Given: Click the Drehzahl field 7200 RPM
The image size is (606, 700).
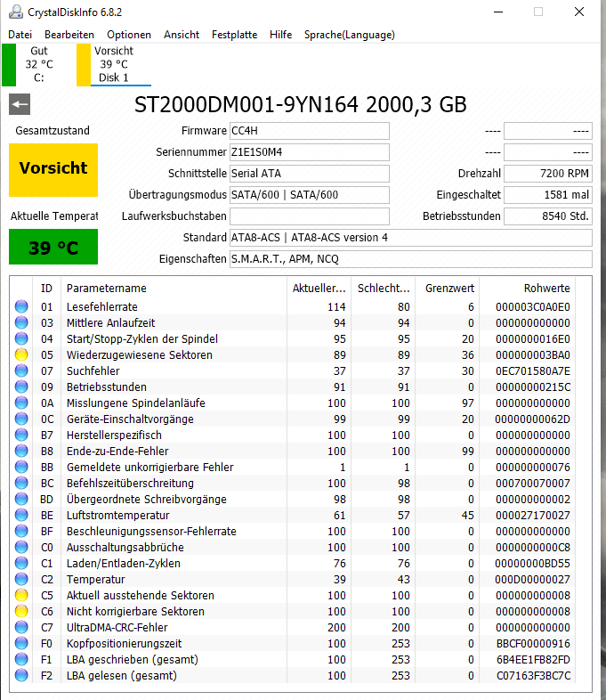Looking at the screenshot, I should [548, 174].
